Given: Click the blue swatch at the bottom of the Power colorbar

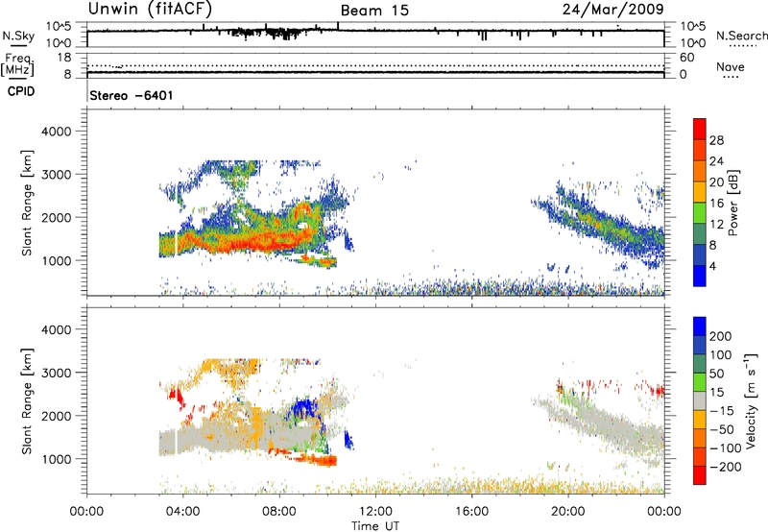Looking at the screenshot, I should pyautogui.click(x=700, y=276).
